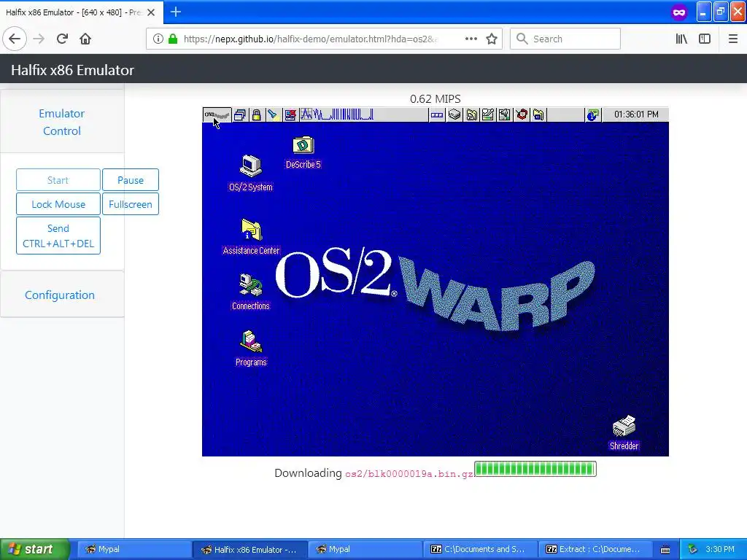This screenshot has width=747, height=560.
Task: Click the drive disk icon in WarpCenter
Action: [x=454, y=114]
